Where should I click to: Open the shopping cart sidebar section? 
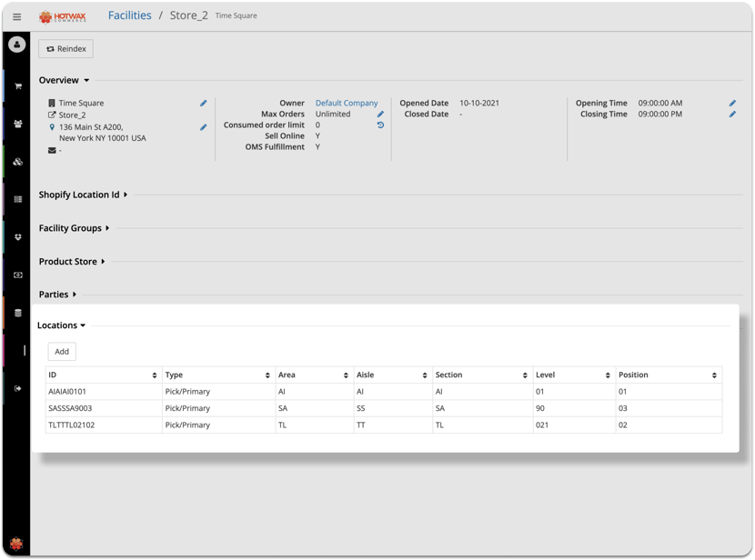coord(18,86)
